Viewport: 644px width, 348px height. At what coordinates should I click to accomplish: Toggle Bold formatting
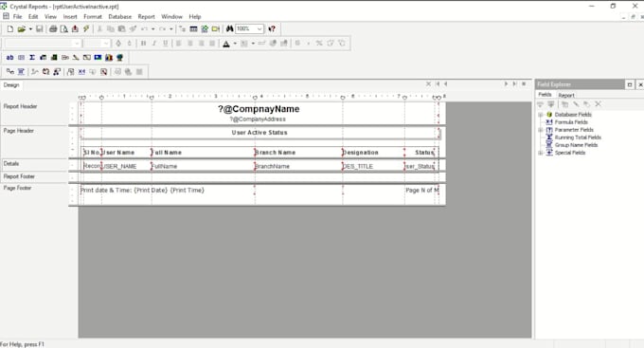pyautogui.click(x=143, y=44)
